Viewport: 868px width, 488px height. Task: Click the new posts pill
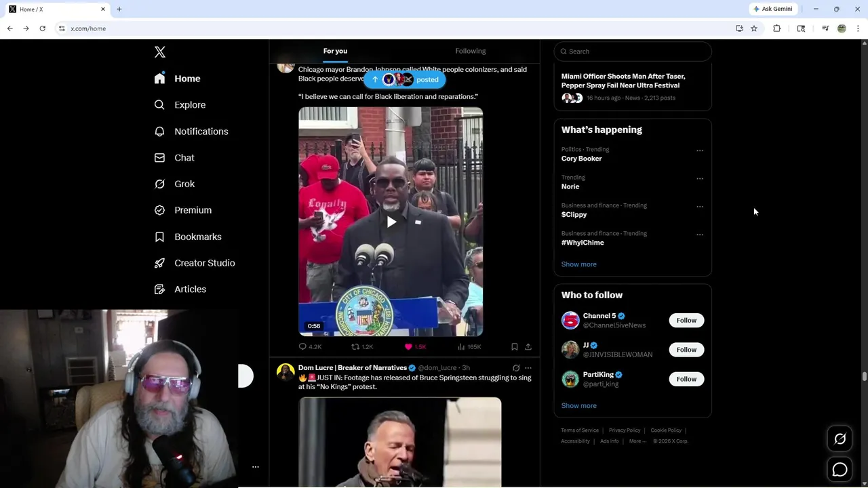pos(405,79)
